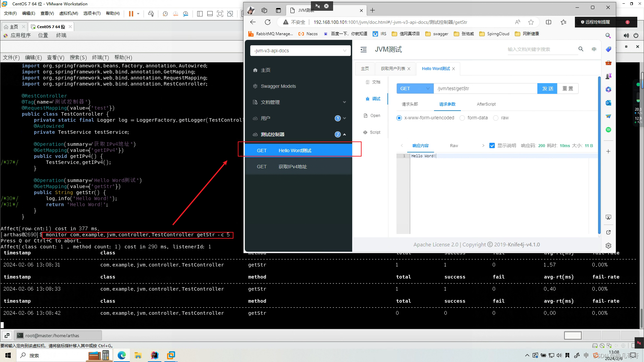The image size is (644, 362).
Task: Click the 重置 reset button
Action: pyautogui.click(x=568, y=88)
